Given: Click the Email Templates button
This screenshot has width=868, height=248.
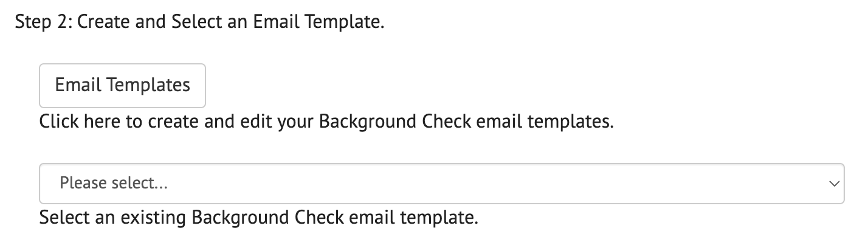Looking at the screenshot, I should tap(122, 85).
